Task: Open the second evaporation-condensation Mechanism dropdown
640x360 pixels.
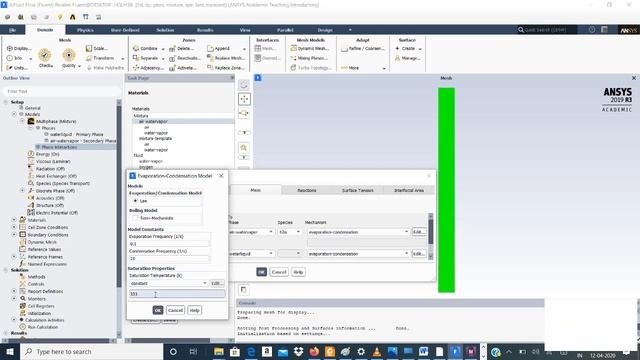Action: click(x=358, y=253)
